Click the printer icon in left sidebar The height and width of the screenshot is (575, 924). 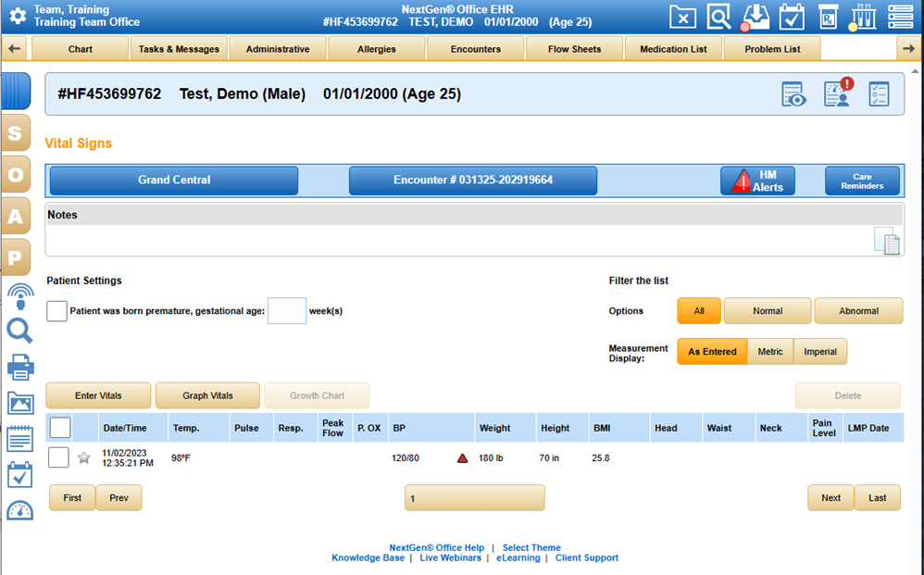coord(19,367)
